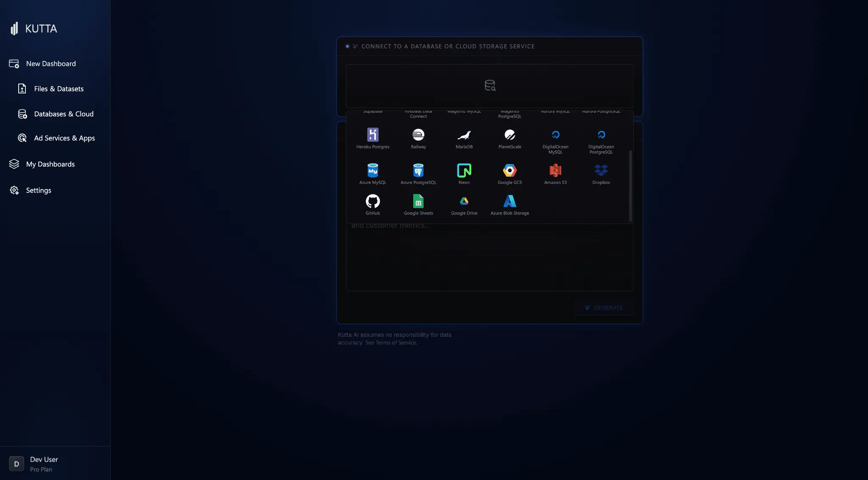The height and width of the screenshot is (480, 868).
Task: Choose the GitHub connector icon
Action: point(373,201)
